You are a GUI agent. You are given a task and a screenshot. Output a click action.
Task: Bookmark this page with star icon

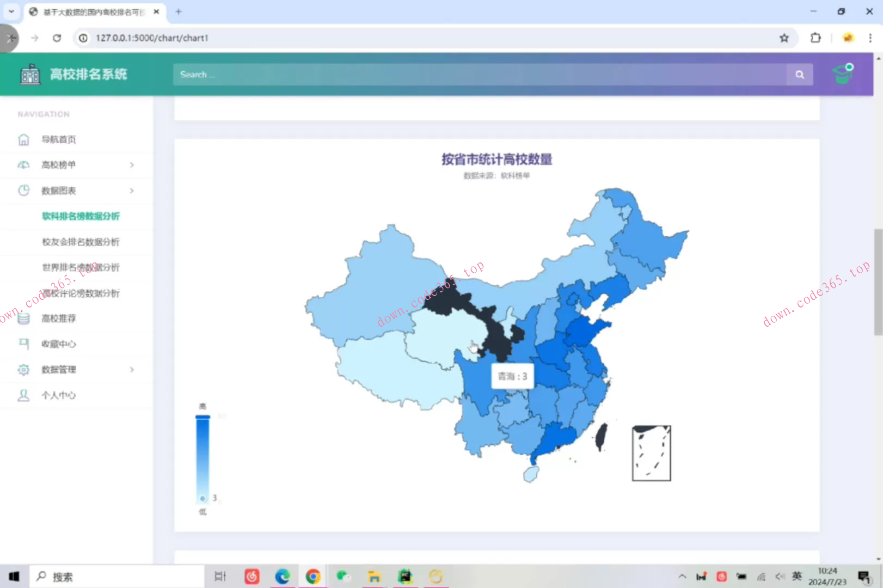click(x=784, y=38)
